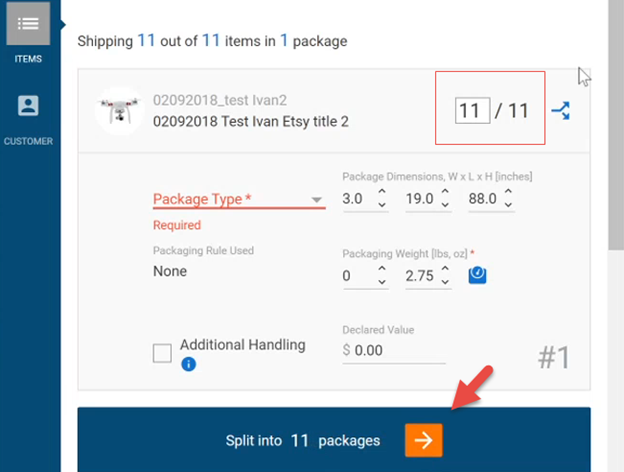Open the Customer sidebar tab
Viewport: 624px width, 472px height.
pos(28,120)
